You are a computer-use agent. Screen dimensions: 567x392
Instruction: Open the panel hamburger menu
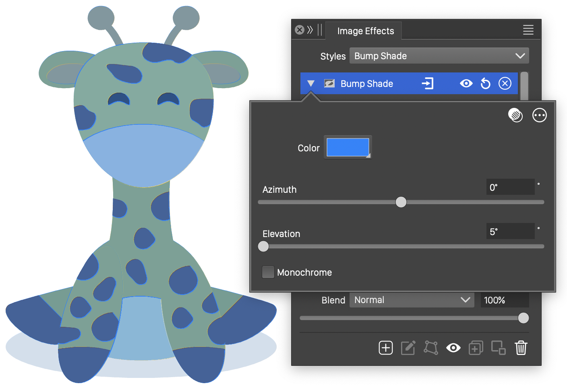coord(528,30)
